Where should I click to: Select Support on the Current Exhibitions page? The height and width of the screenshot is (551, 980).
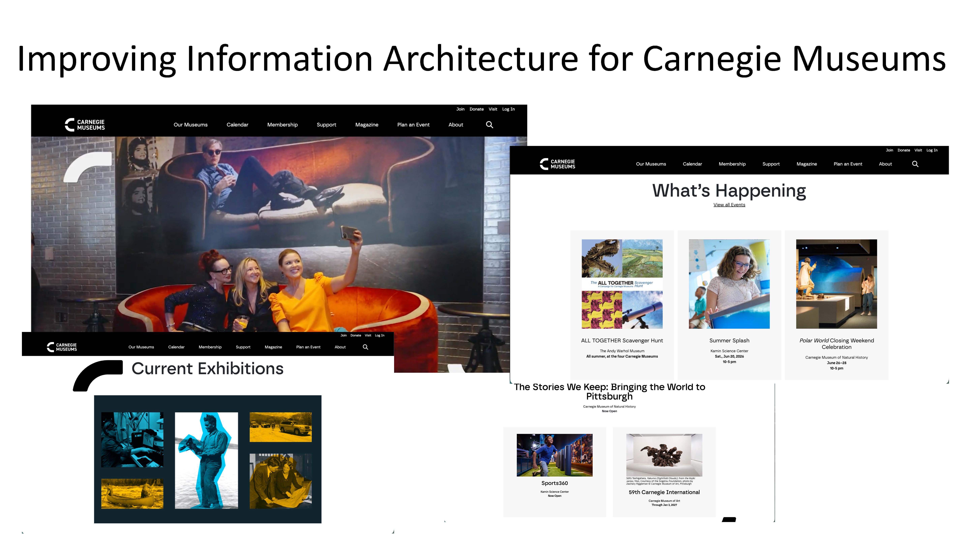pyautogui.click(x=243, y=347)
